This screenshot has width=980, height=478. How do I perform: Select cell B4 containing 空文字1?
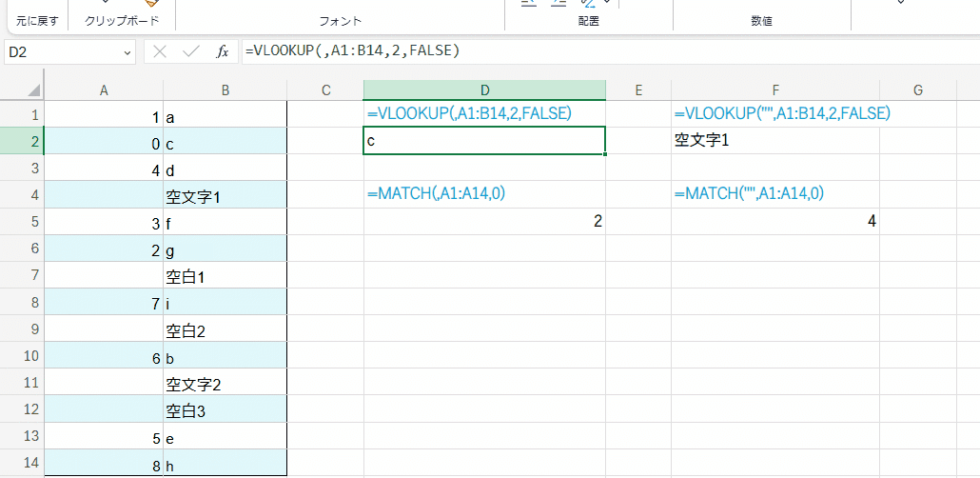pyautogui.click(x=225, y=194)
